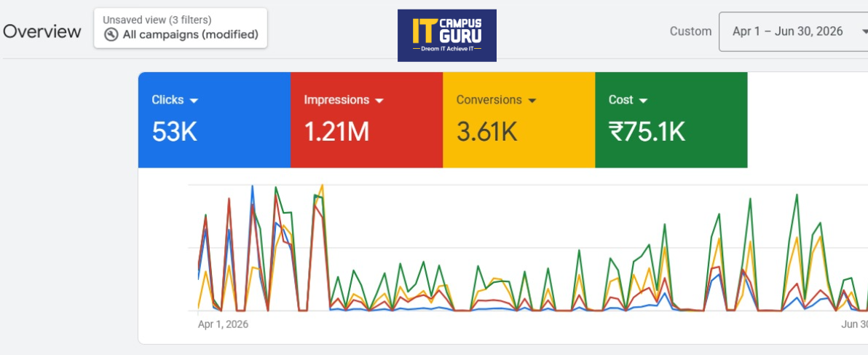This screenshot has width=868, height=355.
Task: Click the wrench icon beside All campaigns
Action: click(x=111, y=35)
